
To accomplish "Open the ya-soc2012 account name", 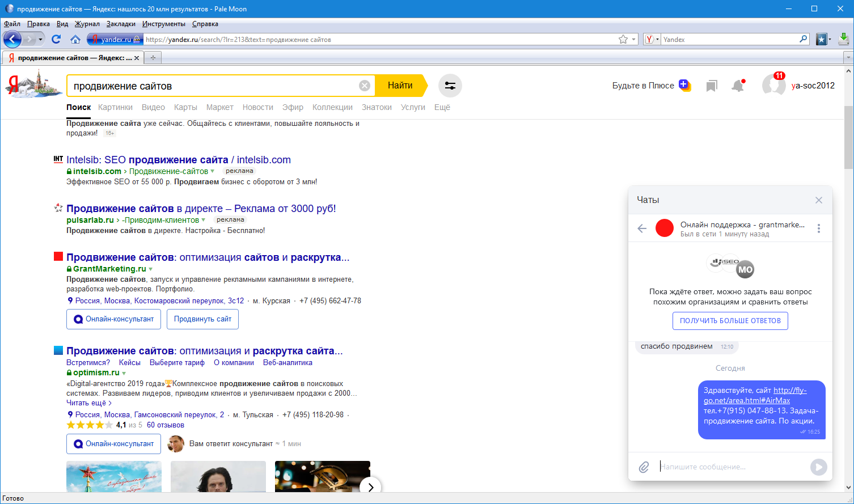I will (x=813, y=86).
